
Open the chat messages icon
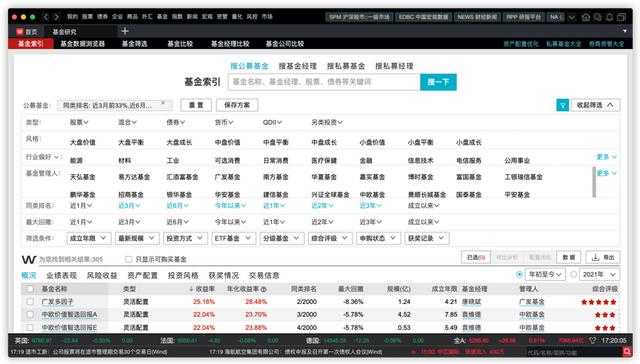(x=598, y=17)
